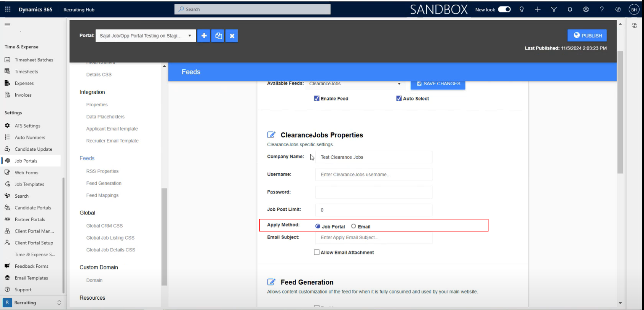This screenshot has height=310, width=644.
Task: Collapse the site map hamburger menu
Action: (x=7, y=24)
